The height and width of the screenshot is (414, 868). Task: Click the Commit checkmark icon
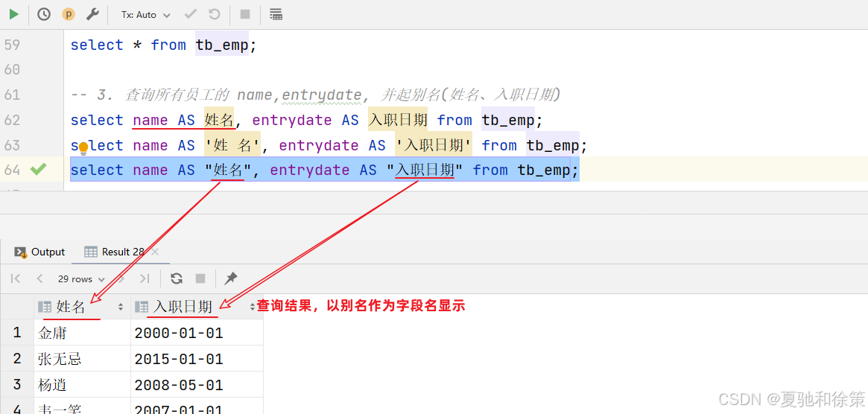point(191,14)
